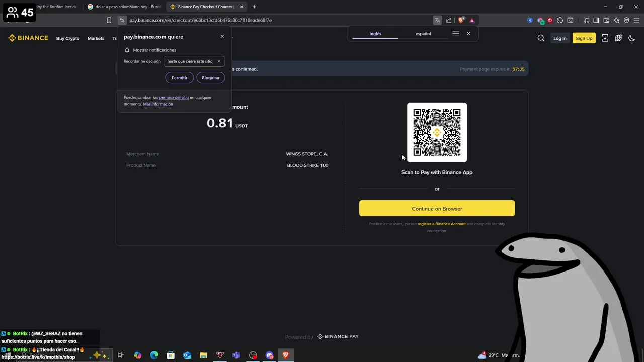The image size is (644, 362).
Task: Click the Binance logo in header
Action: click(x=28, y=38)
